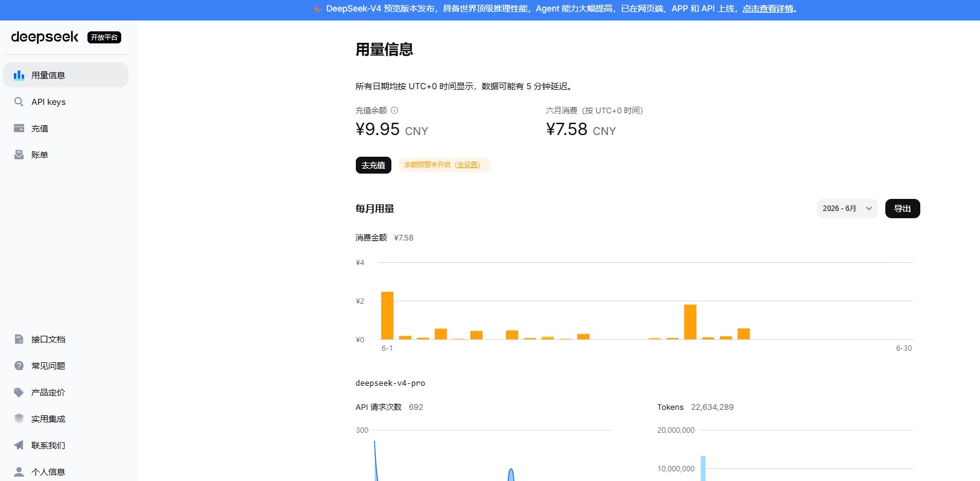The image size is (980, 481).
Task: Click the large ¥7.58 CNY under 六月消费
Action: pyautogui.click(x=581, y=130)
